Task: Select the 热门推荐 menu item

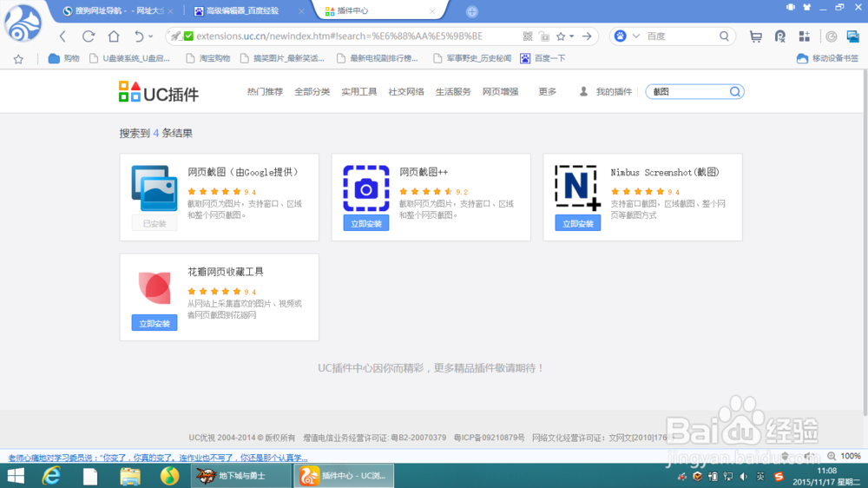Action: [x=265, y=92]
